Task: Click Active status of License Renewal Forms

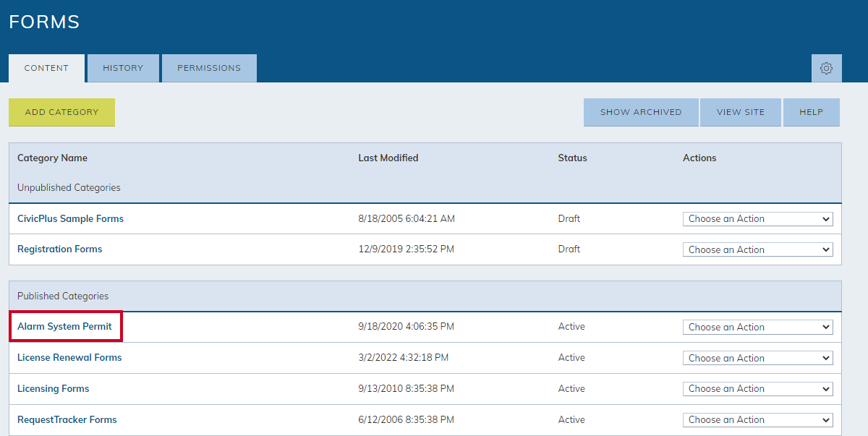Action: point(571,357)
